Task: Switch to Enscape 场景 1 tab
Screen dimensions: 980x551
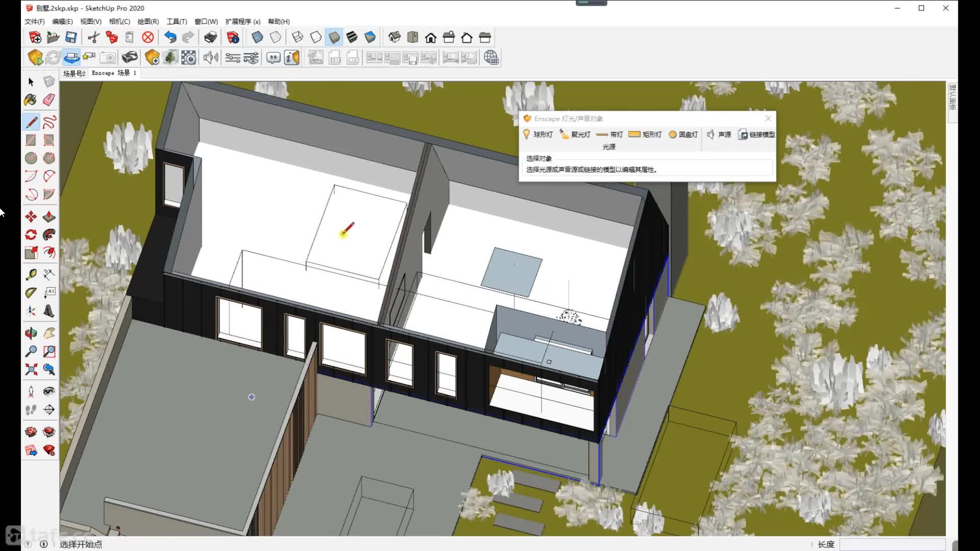Action: pos(114,73)
